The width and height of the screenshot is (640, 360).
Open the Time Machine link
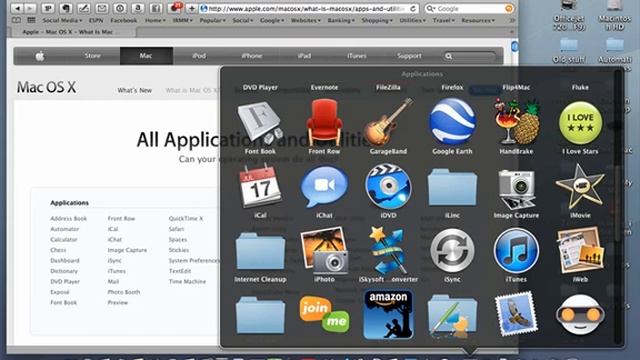coord(187,282)
